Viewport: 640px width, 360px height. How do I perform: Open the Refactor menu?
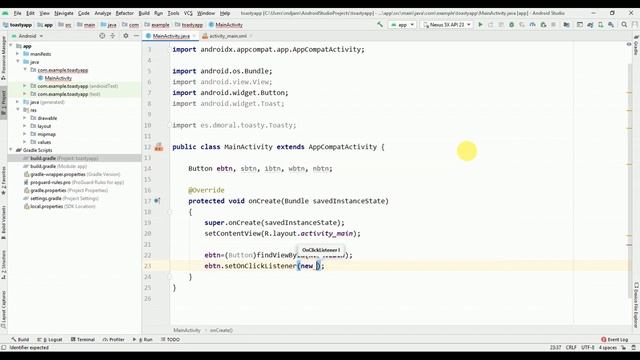tap(124, 13)
